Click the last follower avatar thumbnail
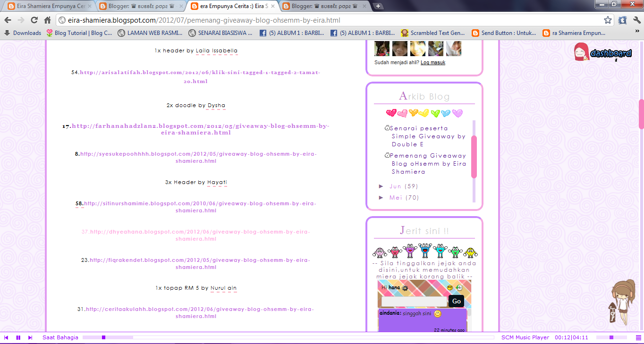Image resolution: width=644 pixels, height=344 pixels. [x=454, y=49]
